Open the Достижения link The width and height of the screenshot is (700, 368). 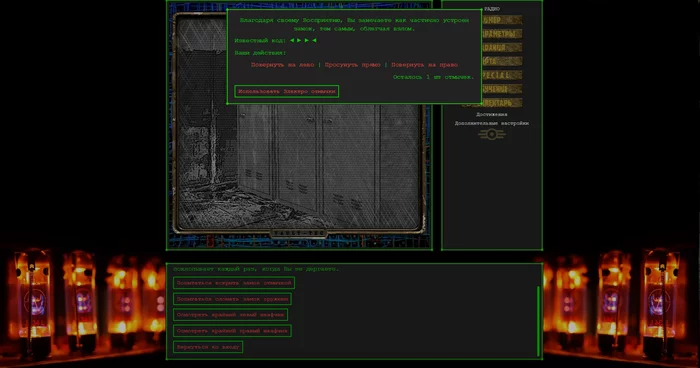coord(492,114)
